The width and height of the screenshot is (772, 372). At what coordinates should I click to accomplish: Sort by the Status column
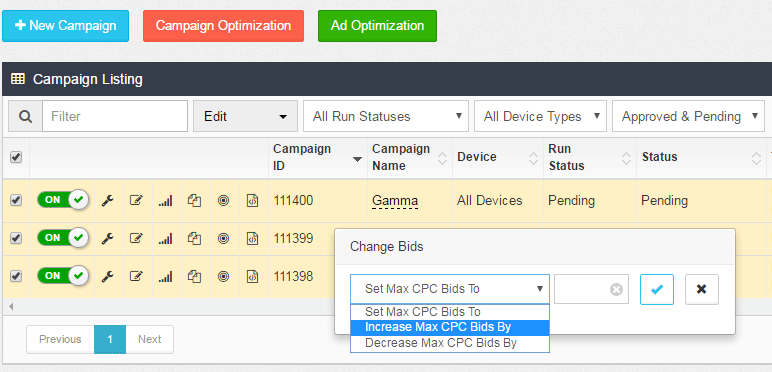click(x=701, y=157)
